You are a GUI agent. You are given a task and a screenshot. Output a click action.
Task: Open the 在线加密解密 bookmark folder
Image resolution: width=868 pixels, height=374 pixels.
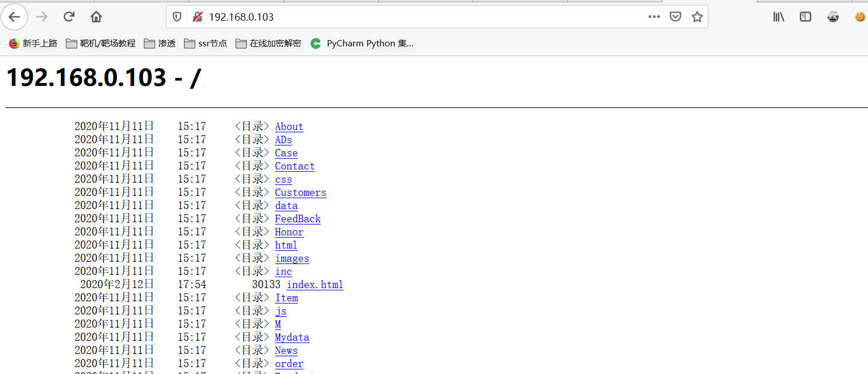(268, 43)
